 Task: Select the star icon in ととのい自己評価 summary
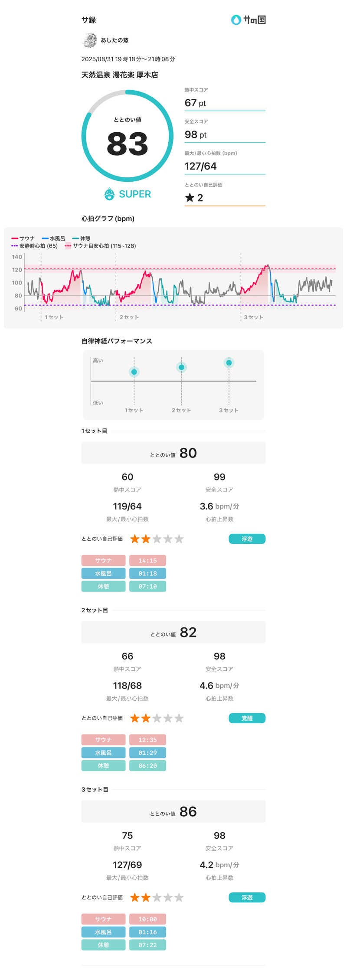tap(190, 198)
